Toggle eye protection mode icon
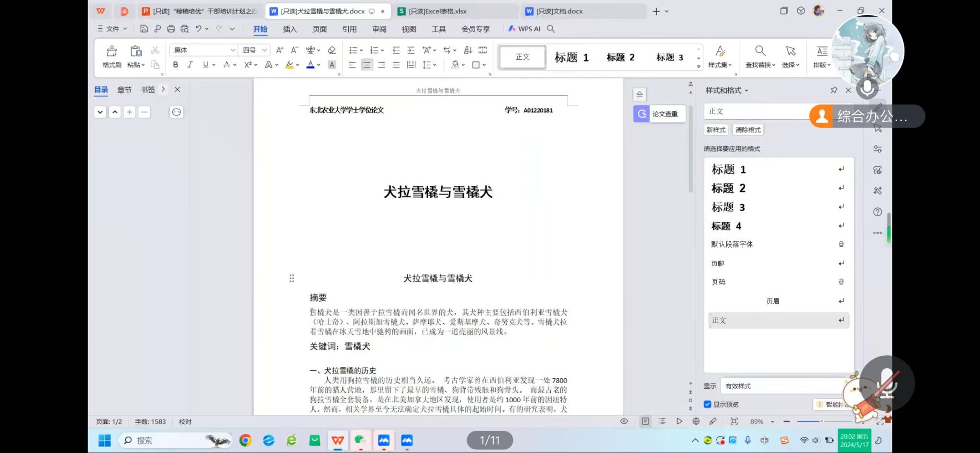This screenshot has width=980, height=453. 624,421
